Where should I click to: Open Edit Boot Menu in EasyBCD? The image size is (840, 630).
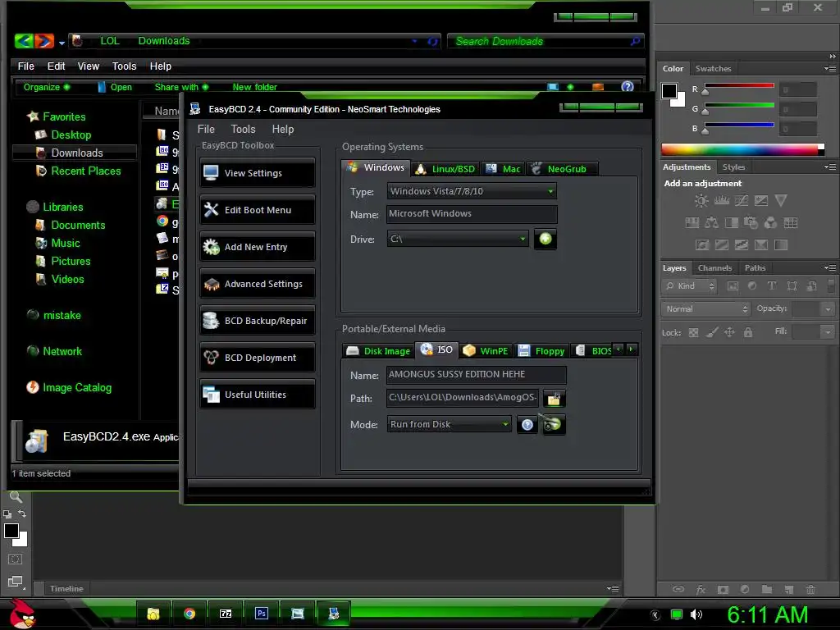point(257,210)
